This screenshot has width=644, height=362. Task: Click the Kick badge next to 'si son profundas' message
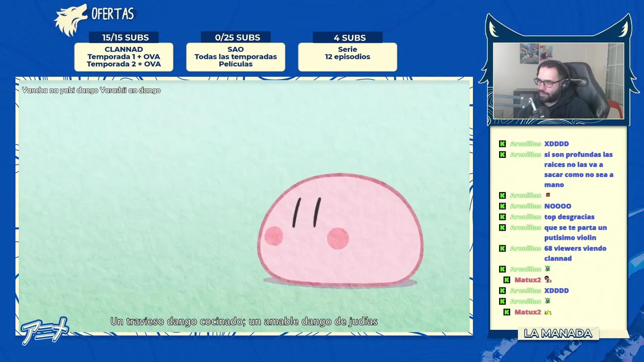(502, 154)
